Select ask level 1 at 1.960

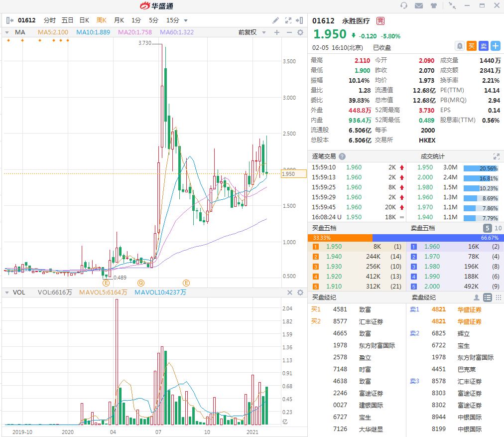point(455,247)
